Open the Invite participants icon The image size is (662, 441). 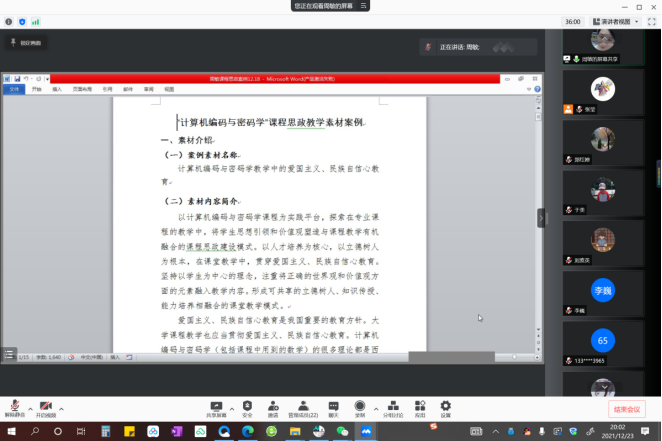pyautogui.click(x=273, y=408)
